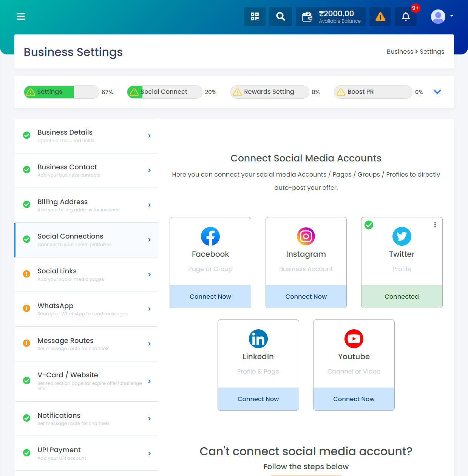Screen dimensions: 468x476
Task: Click the wallet balance icon
Action: [x=307, y=17]
